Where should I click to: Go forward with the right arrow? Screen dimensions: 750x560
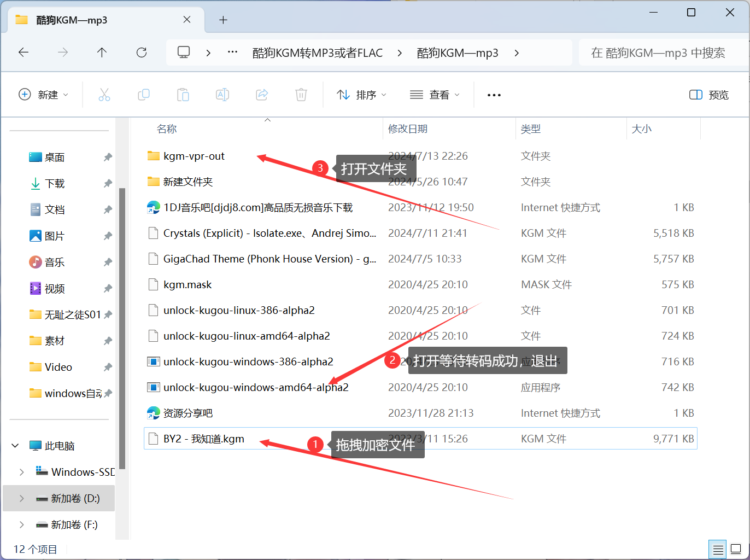(x=63, y=52)
